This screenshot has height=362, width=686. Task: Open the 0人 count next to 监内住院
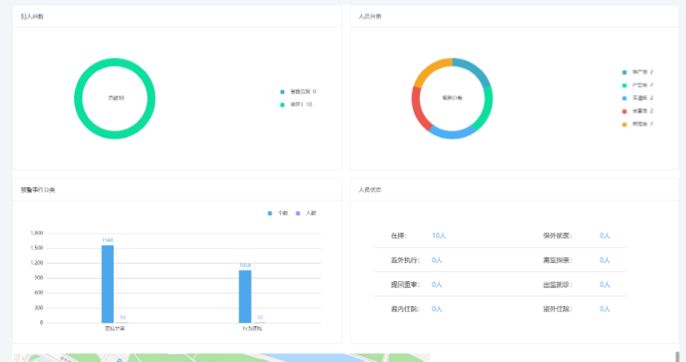(x=437, y=309)
